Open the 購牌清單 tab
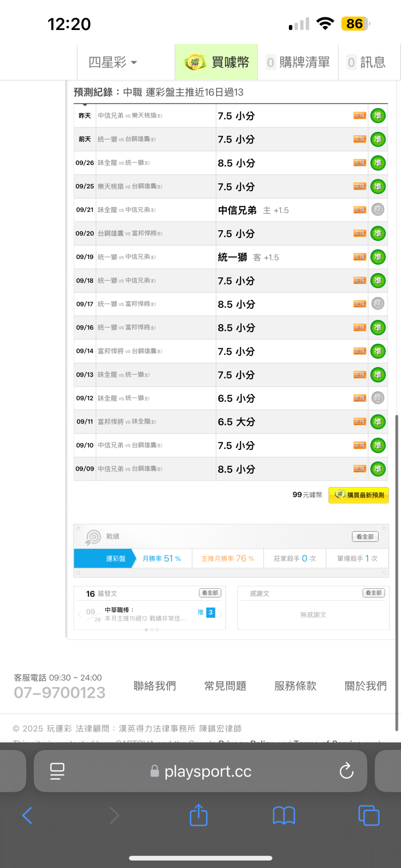 coord(298,62)
